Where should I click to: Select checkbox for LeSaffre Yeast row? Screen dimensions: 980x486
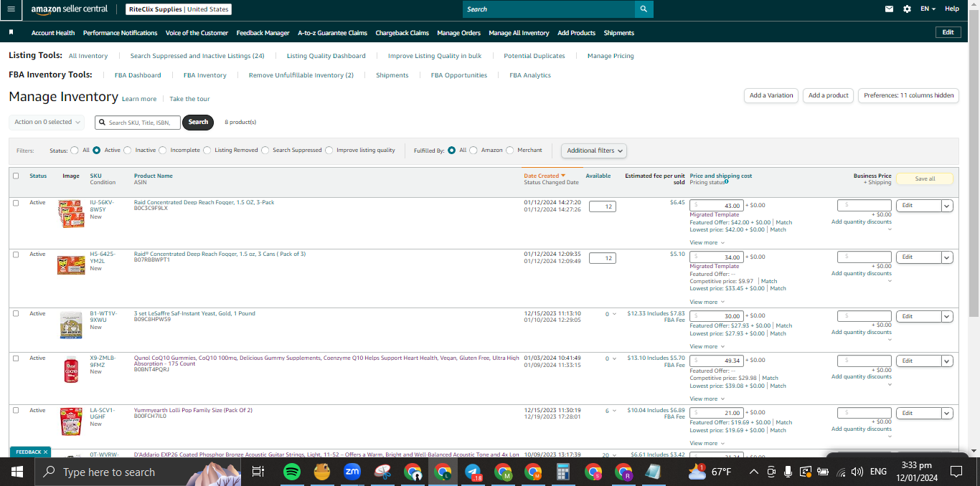click(16, 314)
